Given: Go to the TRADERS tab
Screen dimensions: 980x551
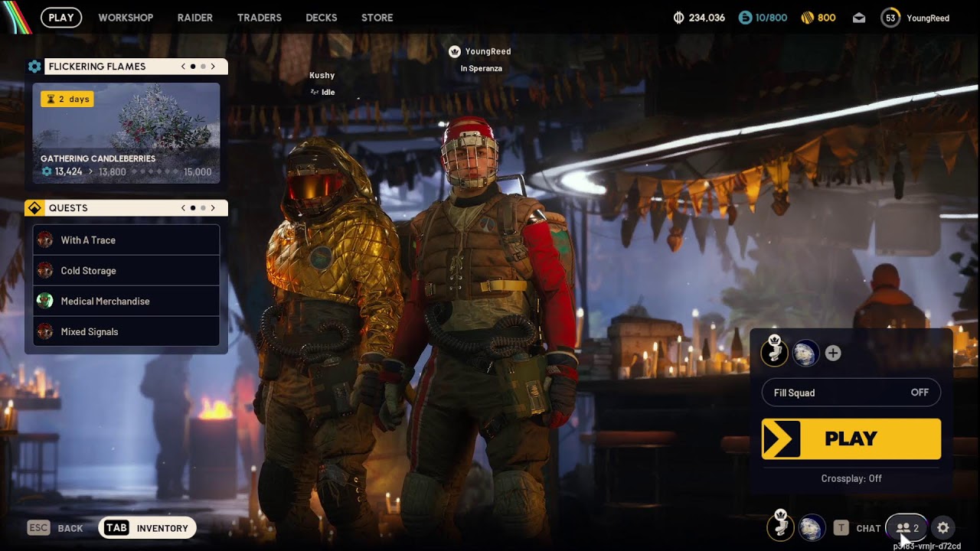Looking at the screenshot, I should click(260, 18).
